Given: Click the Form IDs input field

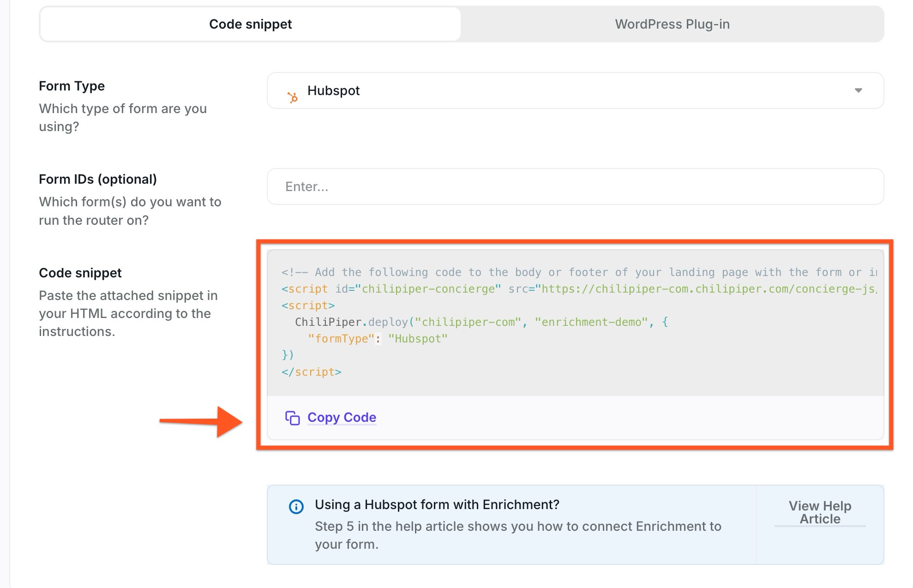Looking at the screenshot, I should [575, 186].
